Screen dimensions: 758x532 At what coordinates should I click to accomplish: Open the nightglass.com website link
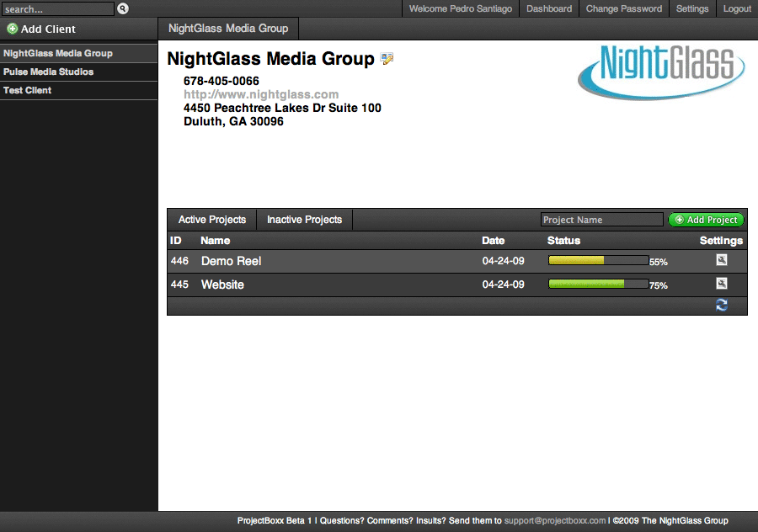261,94
